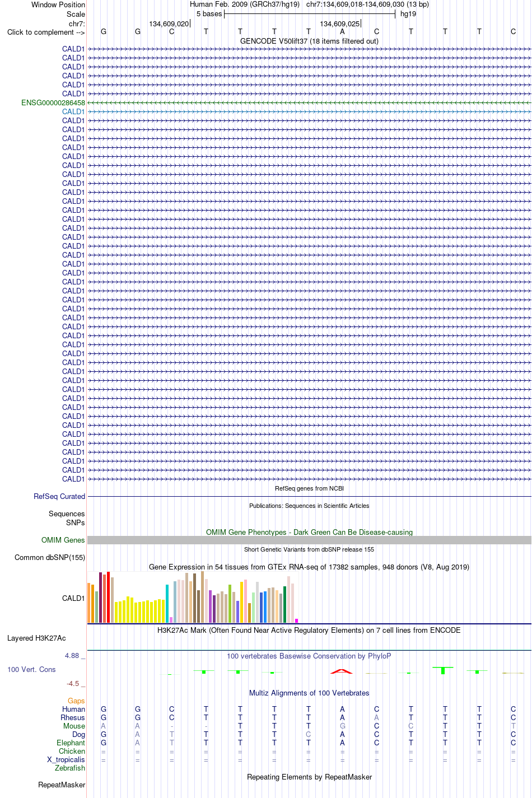
Task: Click the 134,609,025 ruler coordinate
Action: [x=340, y=24]
